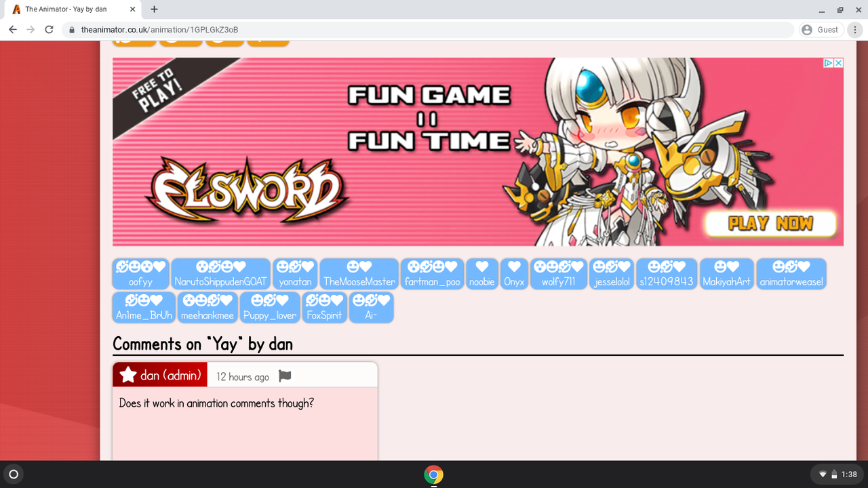Image resolution: width=868 pixels, height=488 pixels.
Task: Open the Onyx user badge
Action: point(514,274)
